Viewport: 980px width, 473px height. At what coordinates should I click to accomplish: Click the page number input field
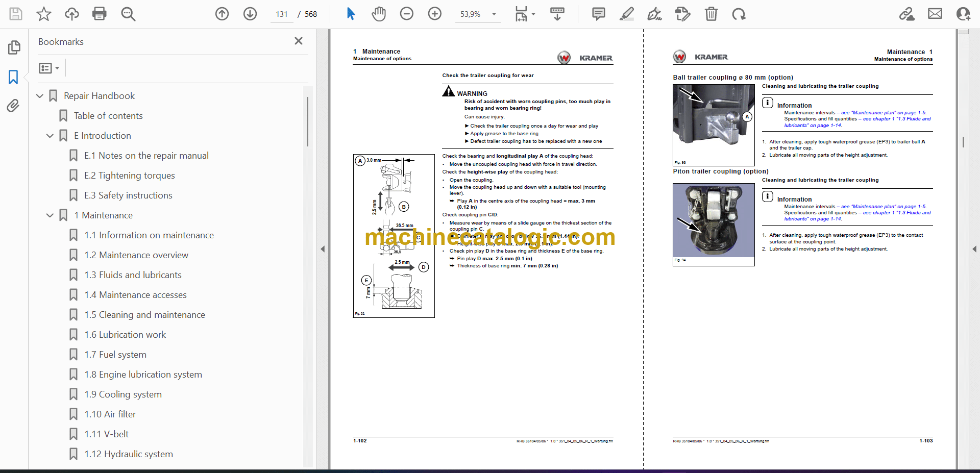tap(282, 14)
